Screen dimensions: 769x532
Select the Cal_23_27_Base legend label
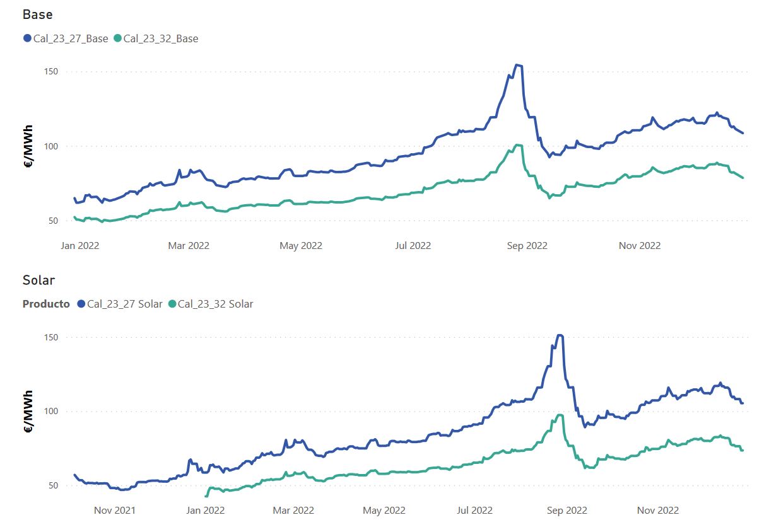[x=71, y=38]
